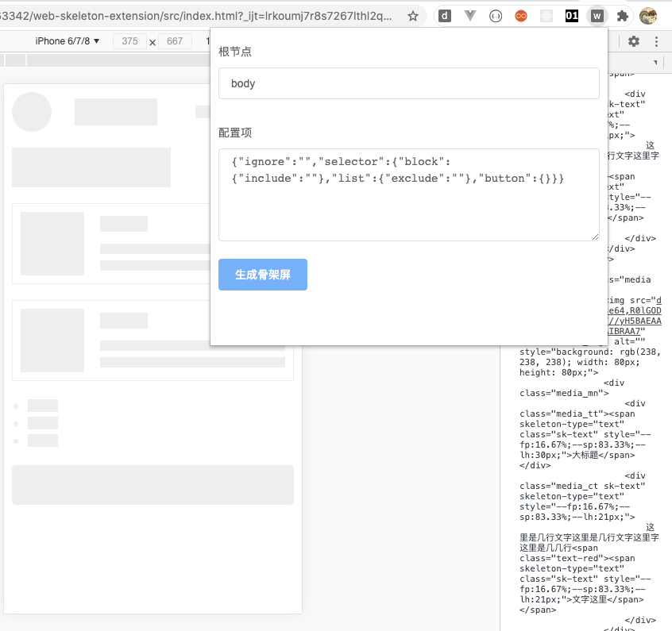The height and width of the screenshot is (631, 672).
Task: Open DevTools settings gear
Action: pyautogui.click(x=633, y=41)
